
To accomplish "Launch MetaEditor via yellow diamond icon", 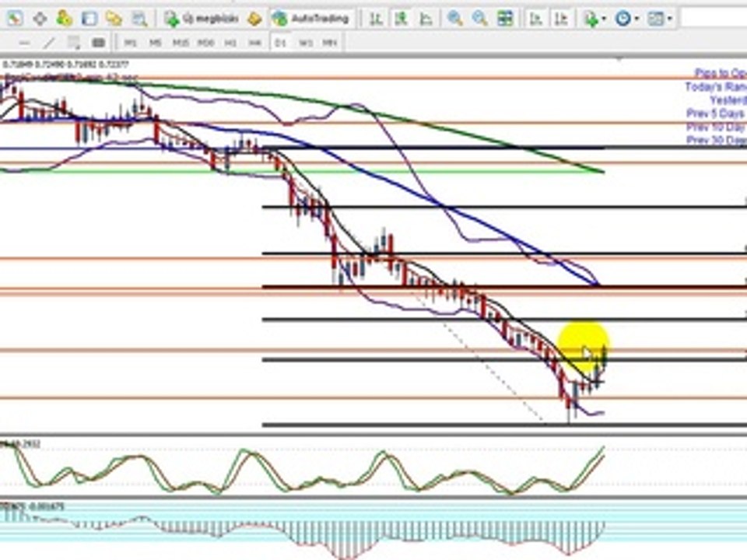I will [254, 19].
